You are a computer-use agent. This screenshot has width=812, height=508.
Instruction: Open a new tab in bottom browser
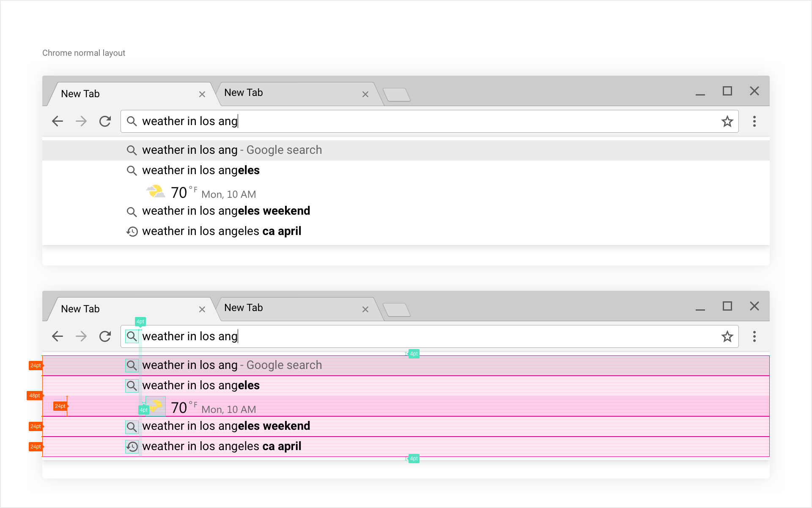tap(396, 310)
